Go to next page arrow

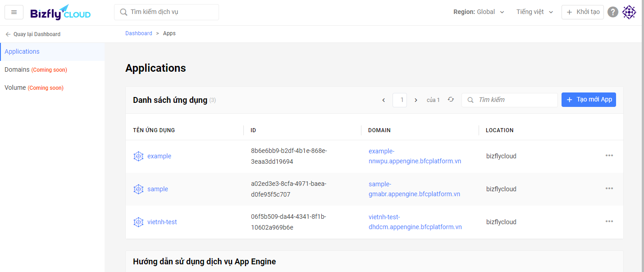(x=416, y=100)
